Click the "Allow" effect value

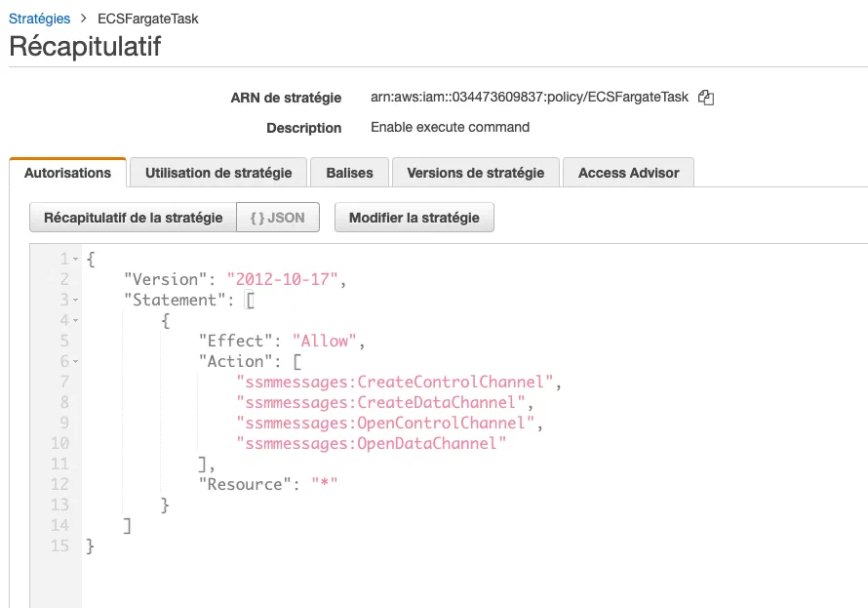[324, 342]
